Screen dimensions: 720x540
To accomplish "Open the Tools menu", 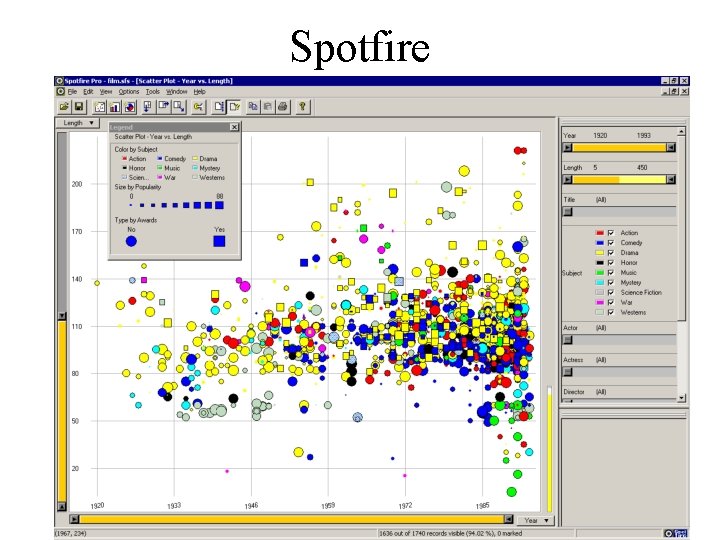I will pos(152,92).
